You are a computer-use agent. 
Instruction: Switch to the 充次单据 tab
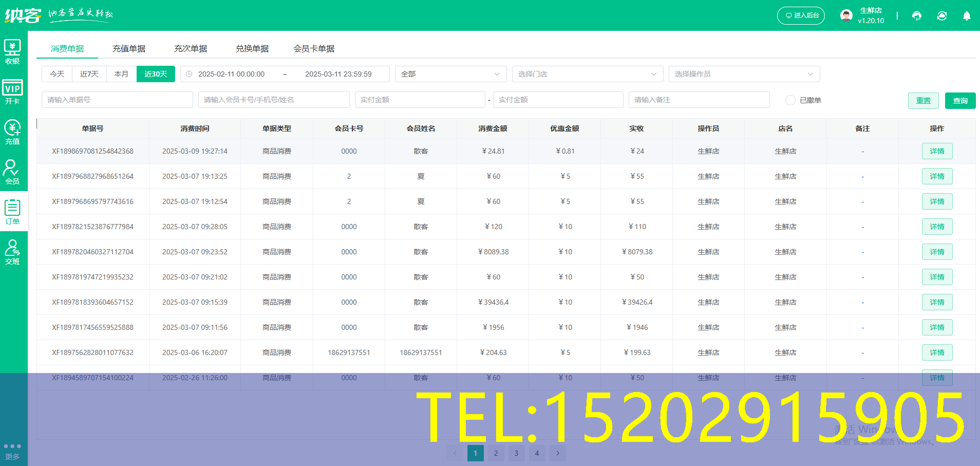(x=191, y=48)
